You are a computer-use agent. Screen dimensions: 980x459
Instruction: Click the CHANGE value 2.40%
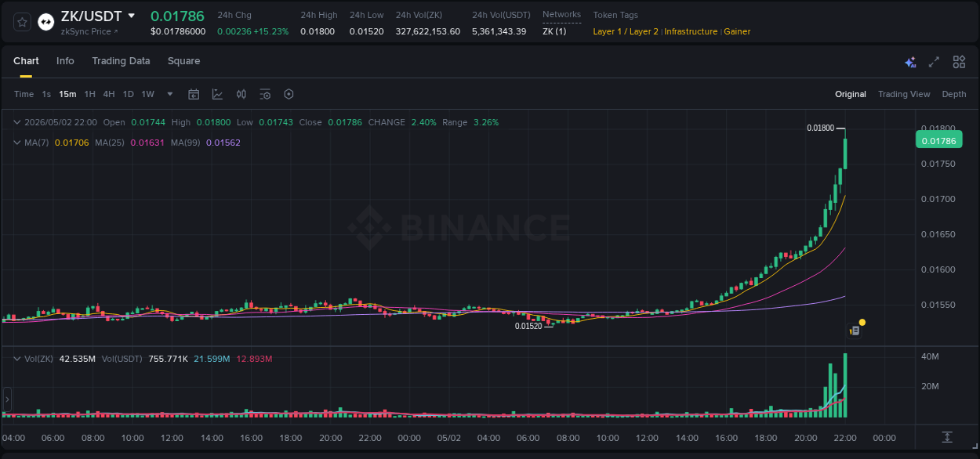tap(423, 122)
